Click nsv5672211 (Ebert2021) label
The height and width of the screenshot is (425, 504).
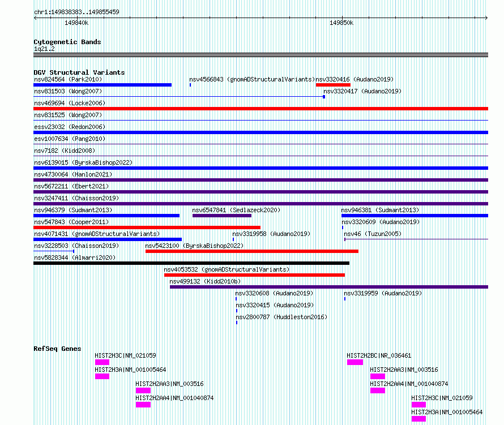coord(71,186)
